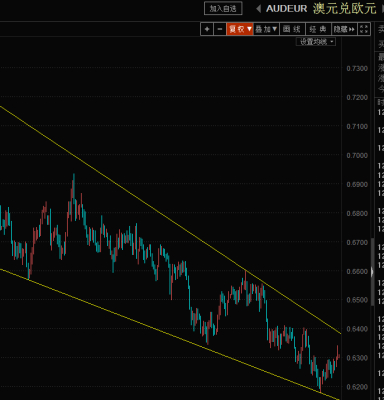Open the 叠加 overlay dropdown
Screen dimensions: 384x400
[x=266, y=29]
